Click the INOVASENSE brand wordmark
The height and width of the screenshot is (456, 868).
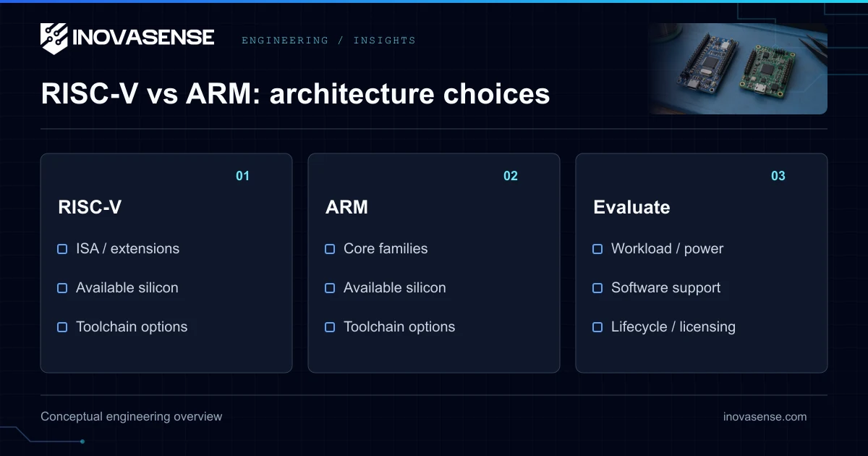click(143, 38)
